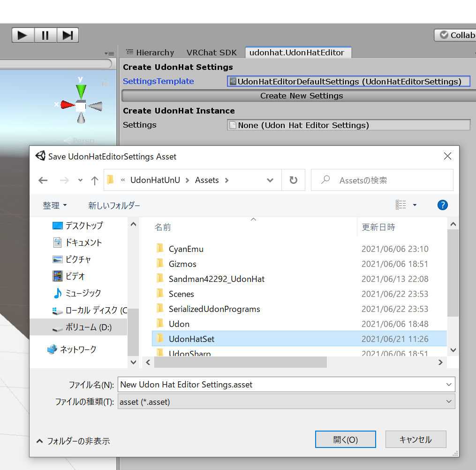This screenshot has height=470, width=476.
Task: Sort files by the 名前 column header
Action: pyautogui.click(x=163, y=227)
